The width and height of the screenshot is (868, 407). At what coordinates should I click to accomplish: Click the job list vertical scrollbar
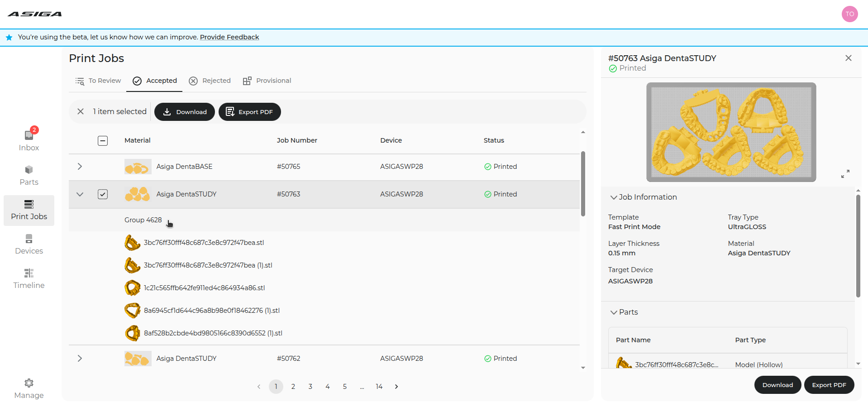(583, 184)
